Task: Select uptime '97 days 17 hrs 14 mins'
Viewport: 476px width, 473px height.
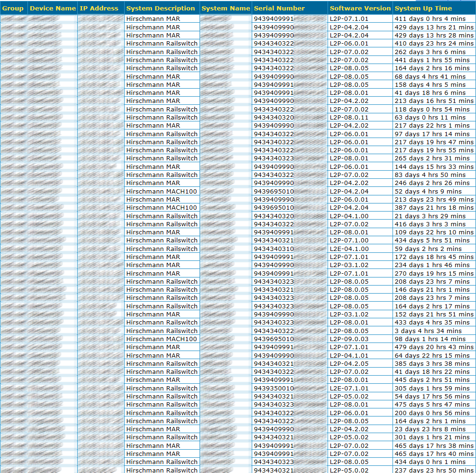Action: (x=432, y=134)
